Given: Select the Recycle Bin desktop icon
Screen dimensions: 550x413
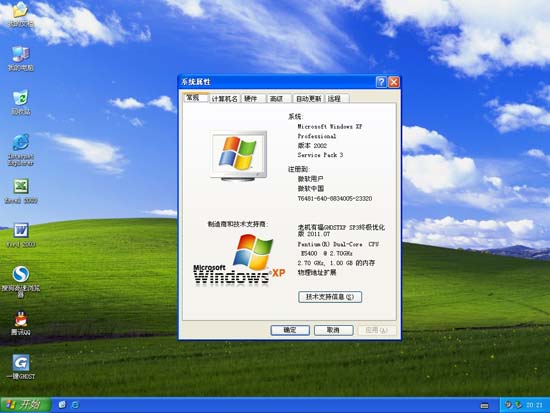Looking at the screenshot, I should 21,102.
